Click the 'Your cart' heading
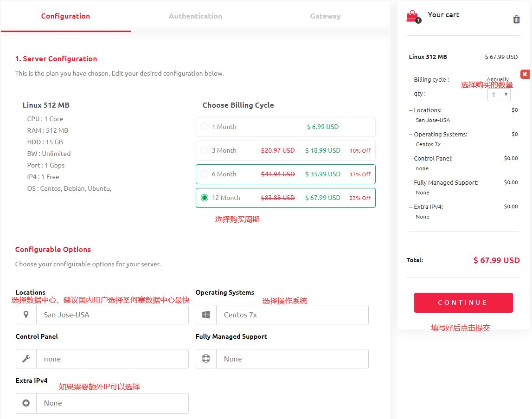Viewport: 532px width, 419px height. [x=443, y=14]
